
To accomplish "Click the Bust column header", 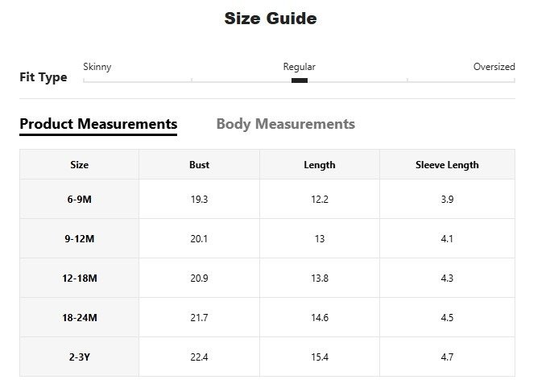I will 199,165.
